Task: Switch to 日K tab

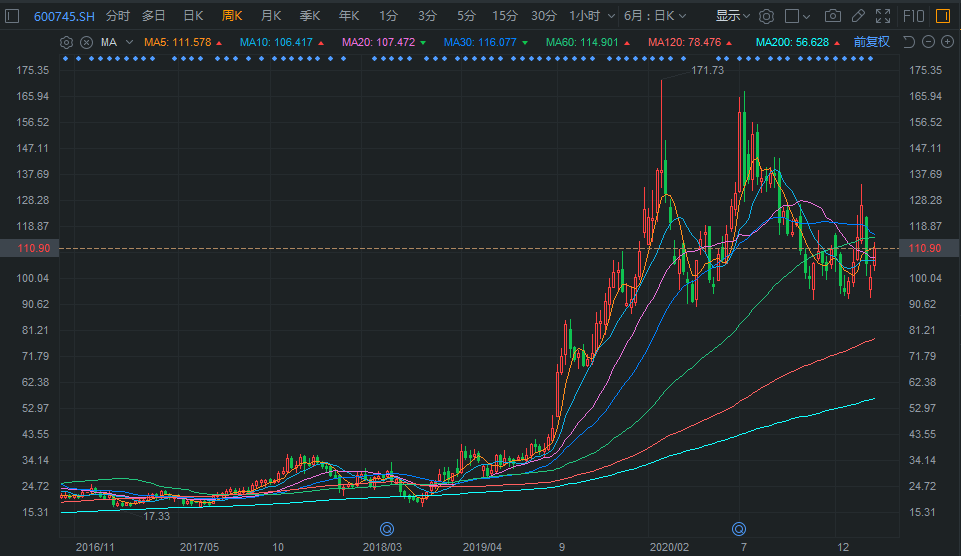Action: point(194,16)
